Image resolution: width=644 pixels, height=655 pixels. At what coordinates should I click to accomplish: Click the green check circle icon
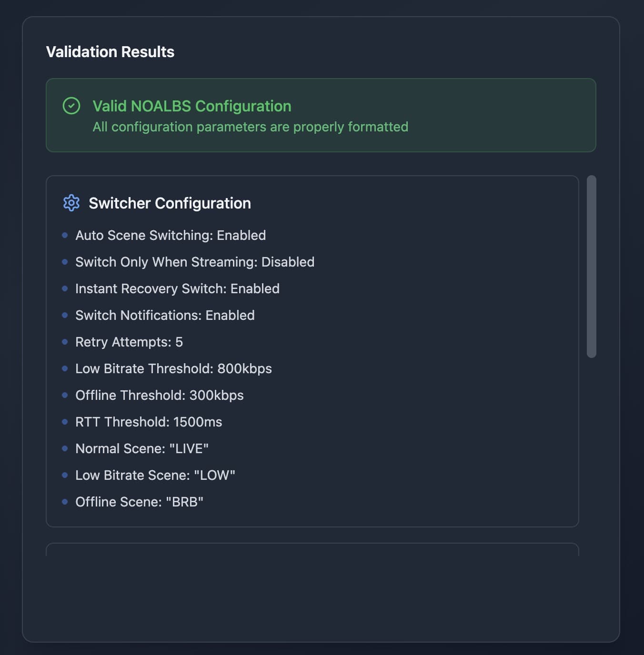click(x=71, y=106)
